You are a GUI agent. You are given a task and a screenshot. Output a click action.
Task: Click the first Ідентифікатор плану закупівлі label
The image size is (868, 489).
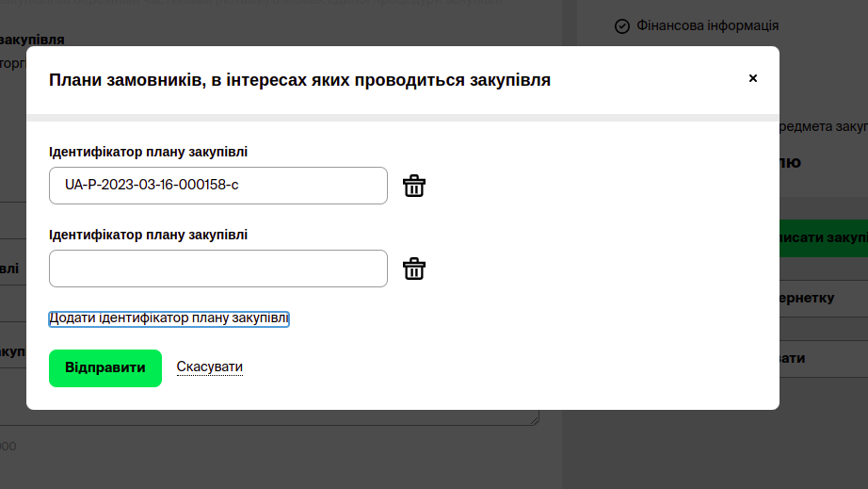pyautogui.click(x=148, y=152)
